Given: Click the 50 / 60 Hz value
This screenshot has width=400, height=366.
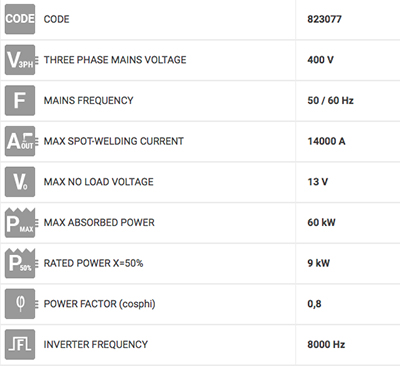Looking at the screenshot, I should 330,100.
